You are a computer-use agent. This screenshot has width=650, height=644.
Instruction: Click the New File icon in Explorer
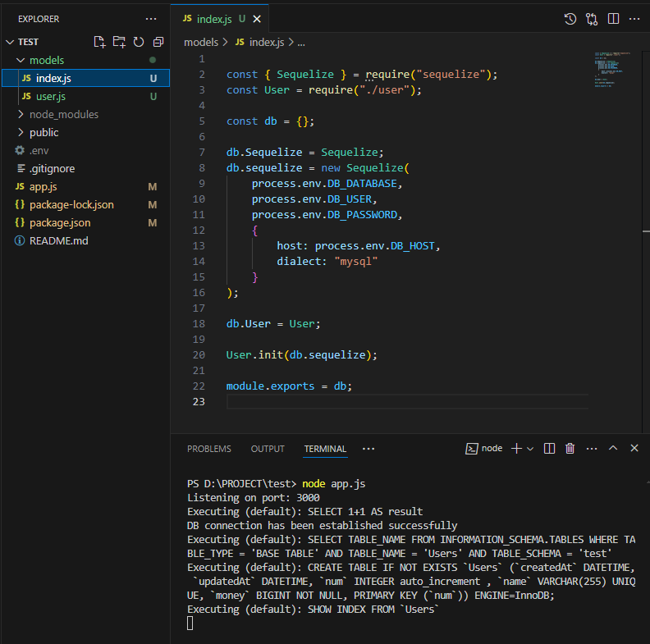(x=99, y=42)
